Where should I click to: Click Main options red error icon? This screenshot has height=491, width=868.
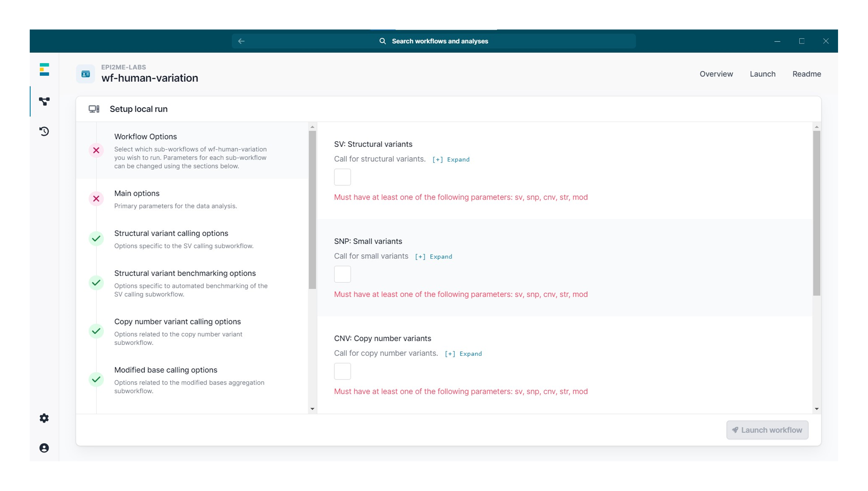(96, 199)
